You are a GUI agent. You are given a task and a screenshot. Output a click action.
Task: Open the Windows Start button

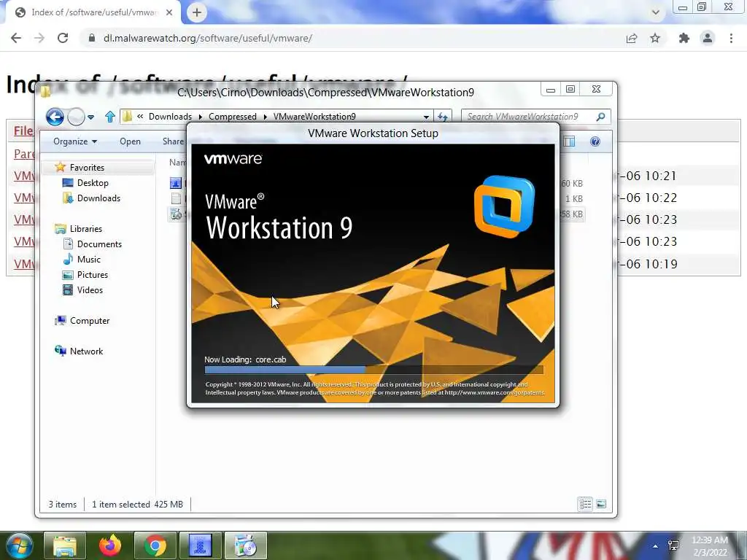click(x=18, y=545)
